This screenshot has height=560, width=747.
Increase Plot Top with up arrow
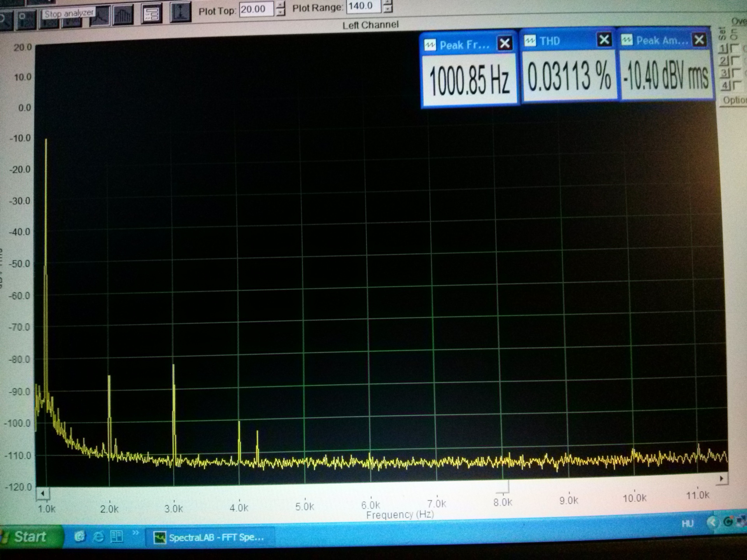point(281,5)
